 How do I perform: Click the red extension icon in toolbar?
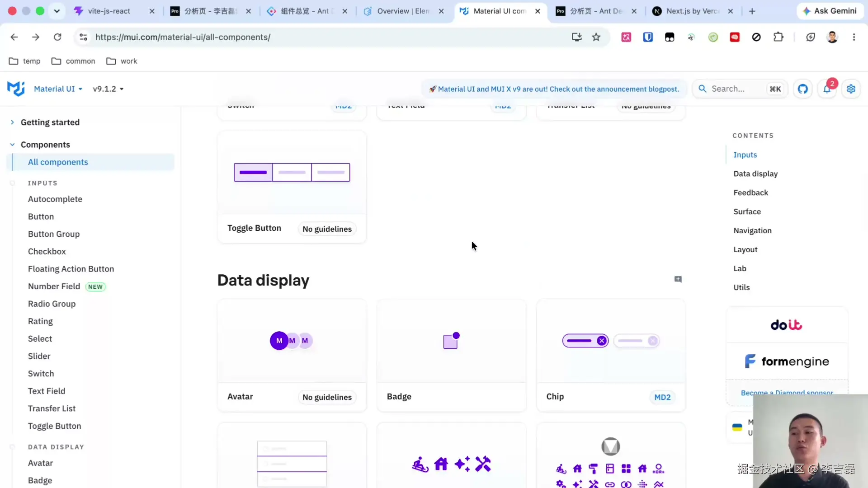tap(735, 37)
